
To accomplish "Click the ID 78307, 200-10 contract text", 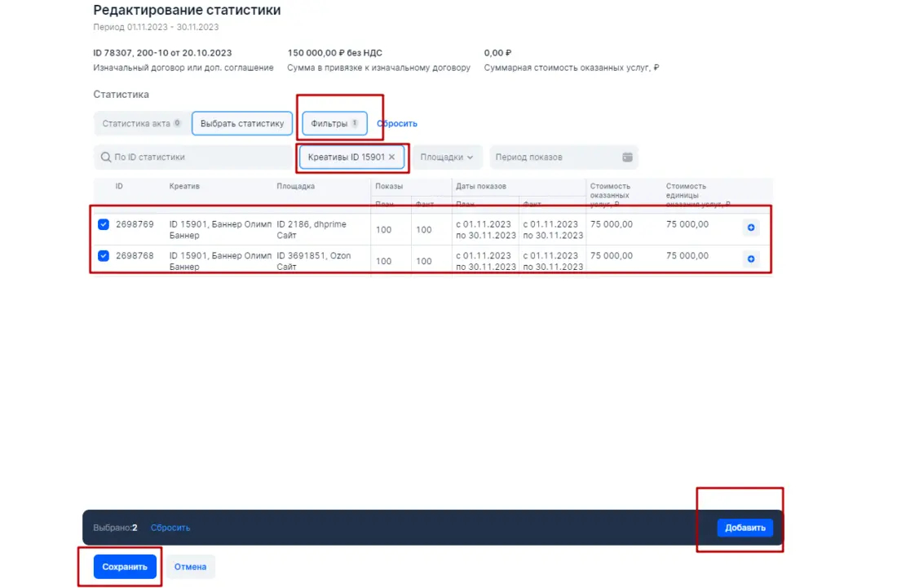I will click(162, 53).
